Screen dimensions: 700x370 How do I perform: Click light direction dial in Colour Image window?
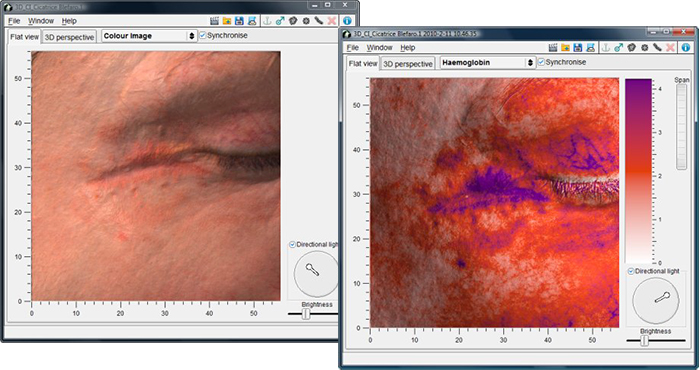pyautogui.click(x=316, y=274)
